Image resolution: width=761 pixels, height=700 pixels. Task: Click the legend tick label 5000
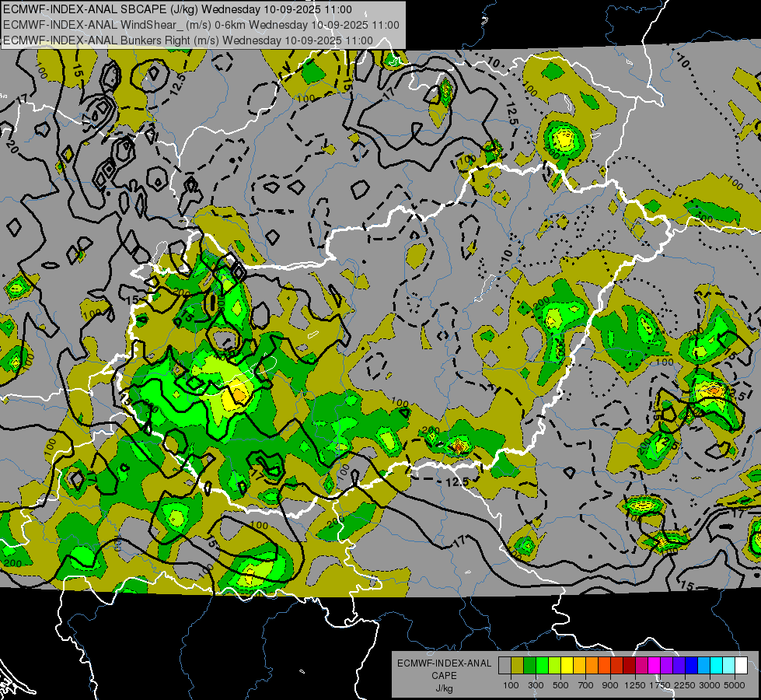(x=735, y=685)
